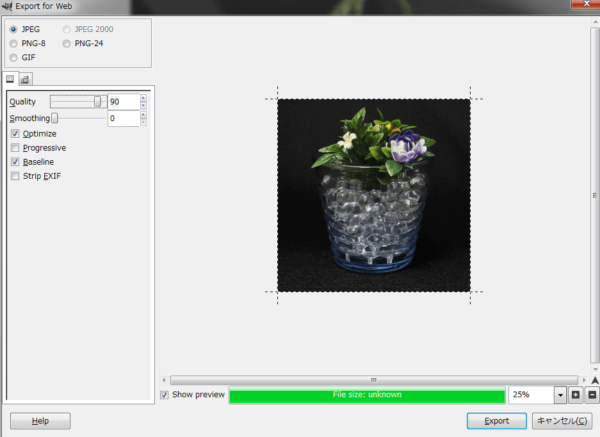Click the キャンセル(C) cancel button
600x437 pixels.
point(562,421)
